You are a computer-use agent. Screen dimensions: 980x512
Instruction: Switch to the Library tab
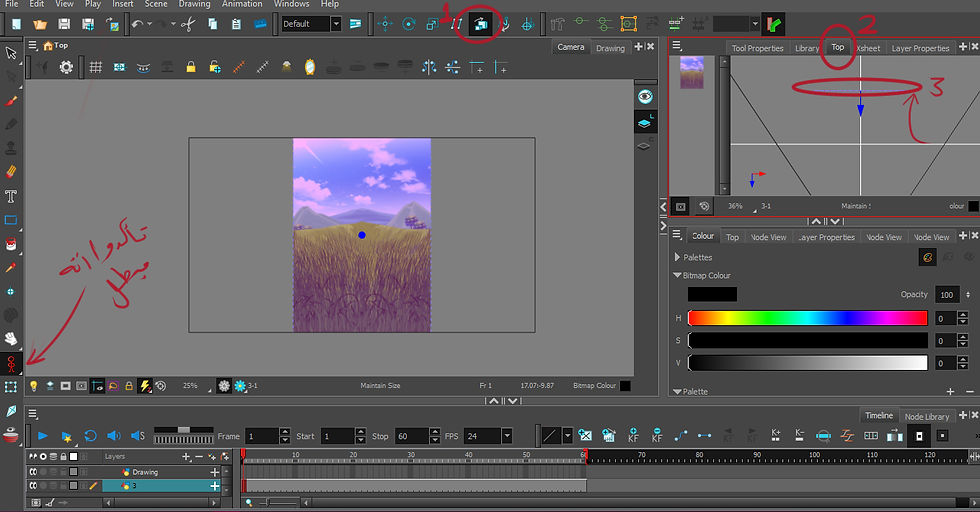click(806, 48)
